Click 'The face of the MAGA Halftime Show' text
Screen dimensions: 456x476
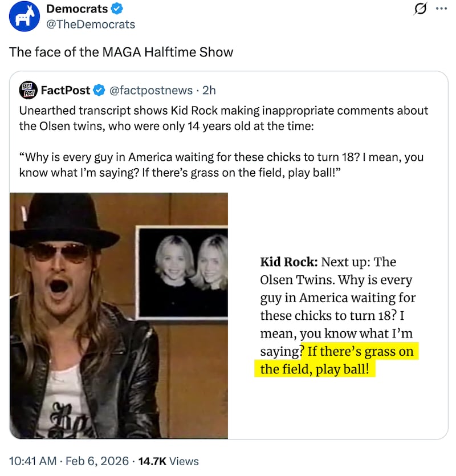121,52
